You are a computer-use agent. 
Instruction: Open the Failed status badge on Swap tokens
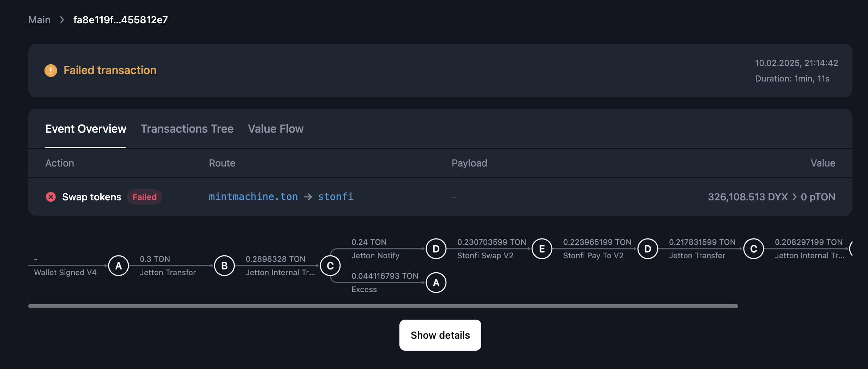click(145, 197)
